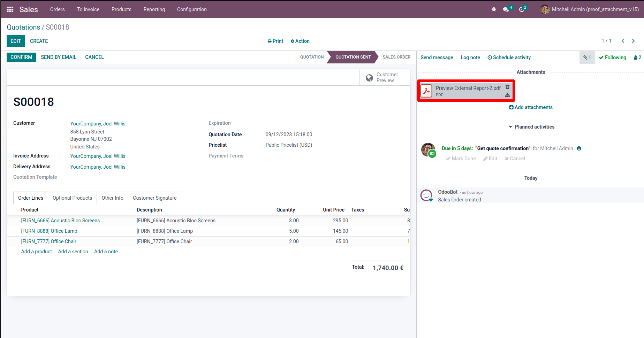Image resolution: width=644 pixels, height=338 pixels.
Task: Open the Products menu
Action: tap(121, 9)
